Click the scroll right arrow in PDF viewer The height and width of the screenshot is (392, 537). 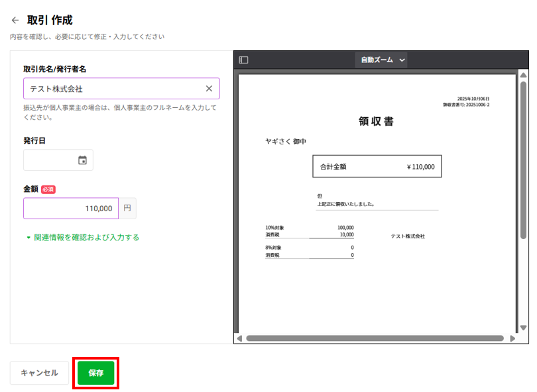coord(512,338)
